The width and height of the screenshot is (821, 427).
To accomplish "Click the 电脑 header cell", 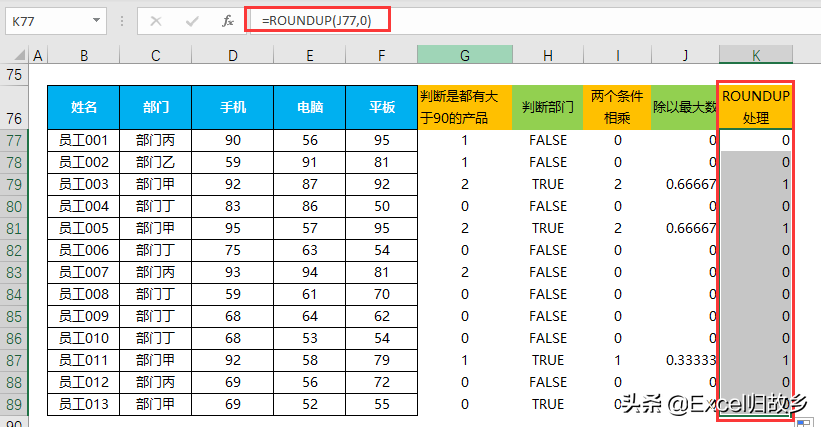I will point(309,107).
